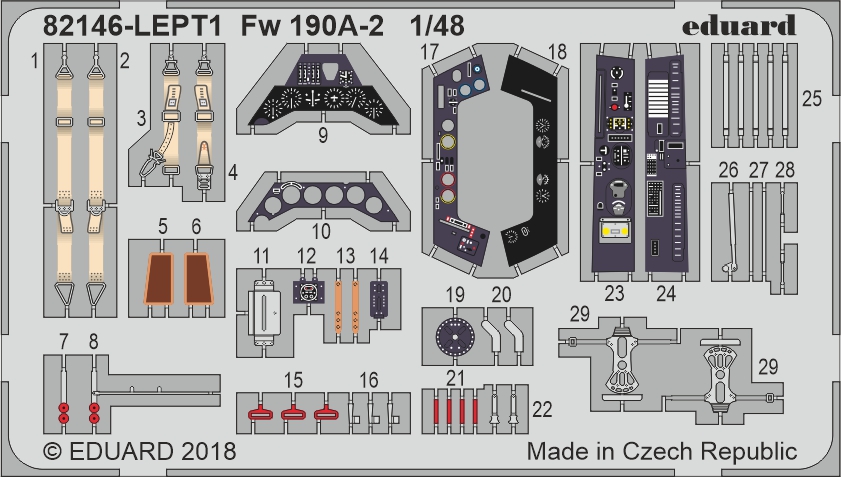Screen dimensions: 841x477
Task: Click the part number 15 label
Action: (x=293, y=380)
